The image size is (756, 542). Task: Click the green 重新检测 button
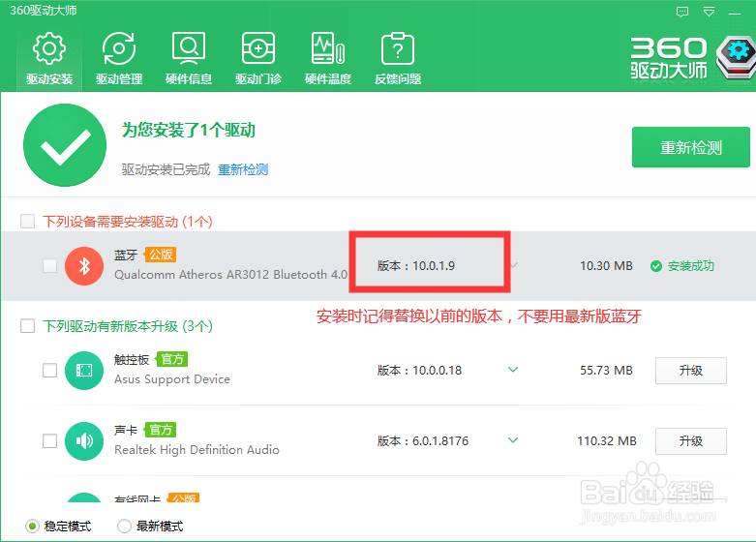click(690, 147)
